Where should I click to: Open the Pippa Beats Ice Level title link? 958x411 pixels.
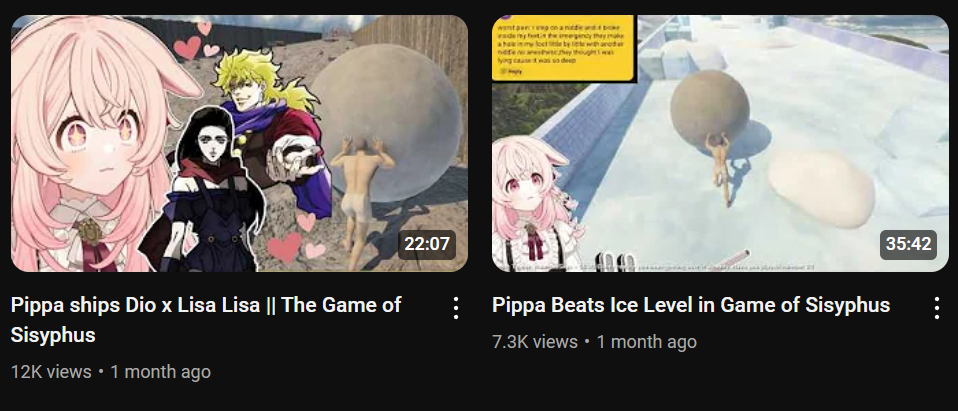click(x=691, y=305)
